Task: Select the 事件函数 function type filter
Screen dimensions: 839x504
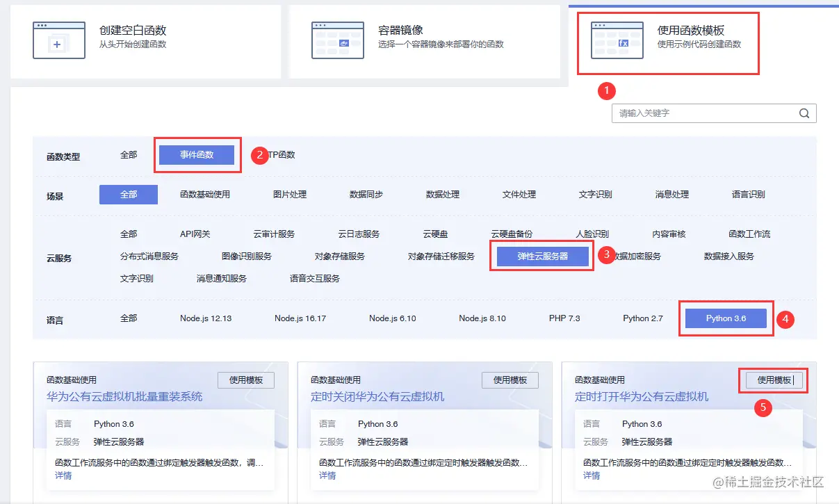Action: [197, 154]
